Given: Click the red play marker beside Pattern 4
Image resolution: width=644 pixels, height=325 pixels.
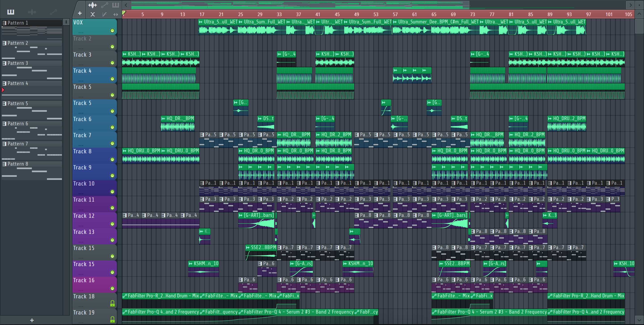Looking at the screenshot, I should (x=3, y=90).
